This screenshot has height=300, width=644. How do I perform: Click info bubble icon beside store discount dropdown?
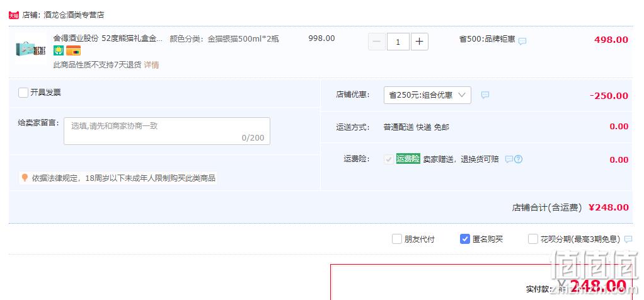485,95
